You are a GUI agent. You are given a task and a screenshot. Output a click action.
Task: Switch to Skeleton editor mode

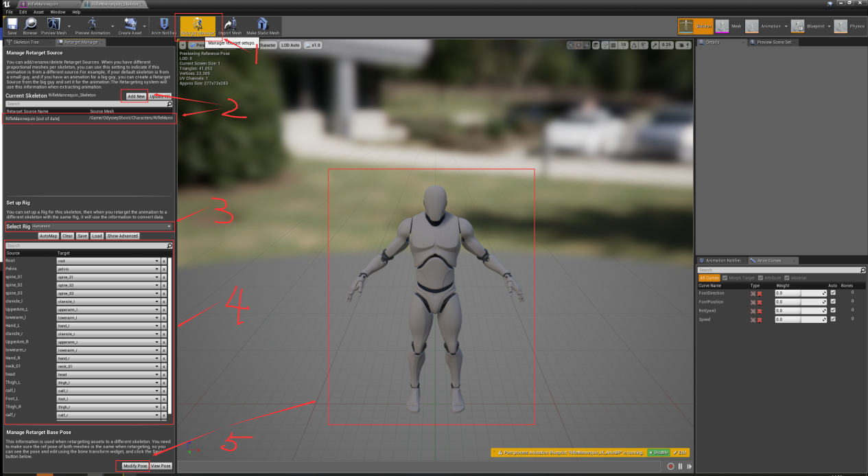(x=695, y=26)
